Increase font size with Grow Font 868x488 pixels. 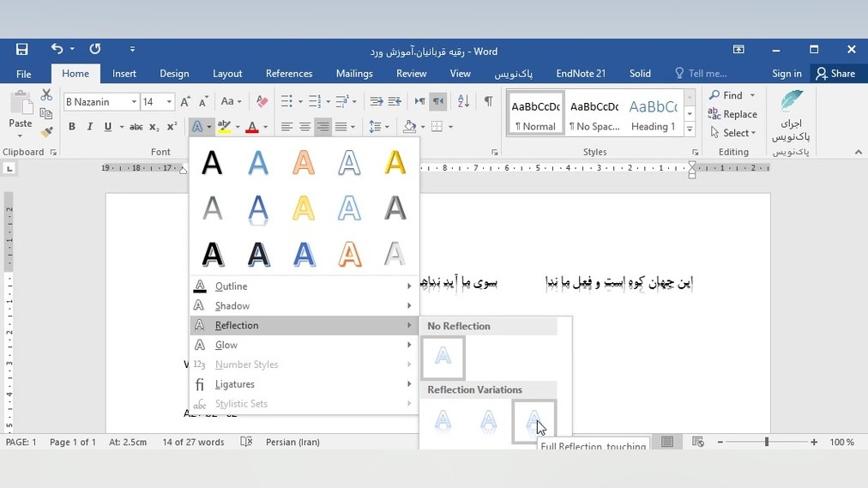pos(185,102)
